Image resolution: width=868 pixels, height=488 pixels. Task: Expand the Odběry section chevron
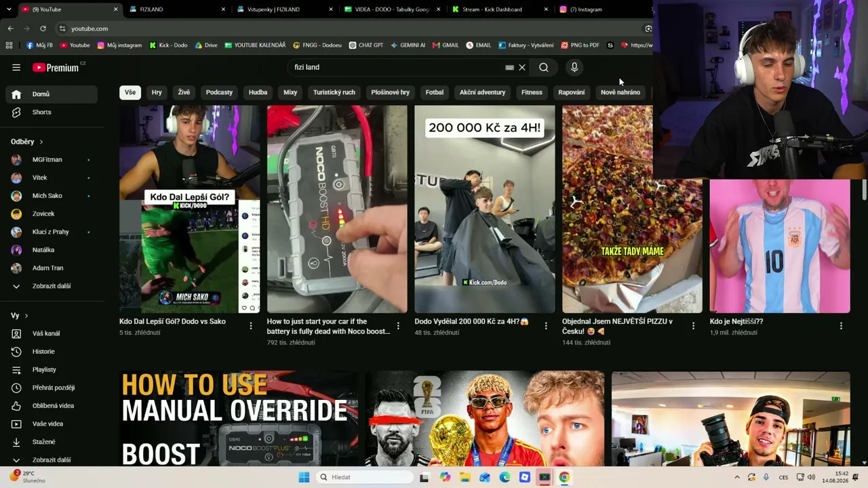41,142
